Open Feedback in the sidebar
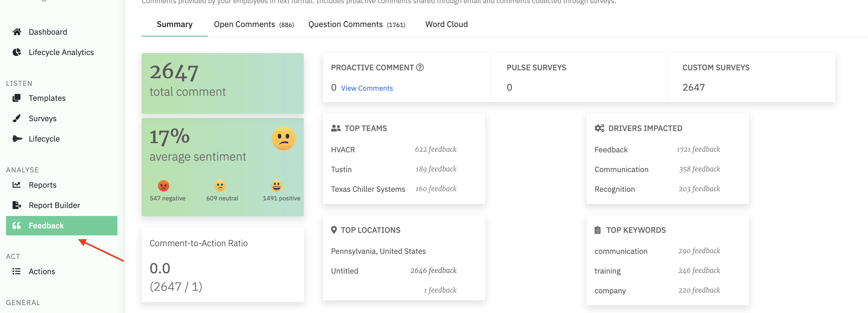 (62, 226)
